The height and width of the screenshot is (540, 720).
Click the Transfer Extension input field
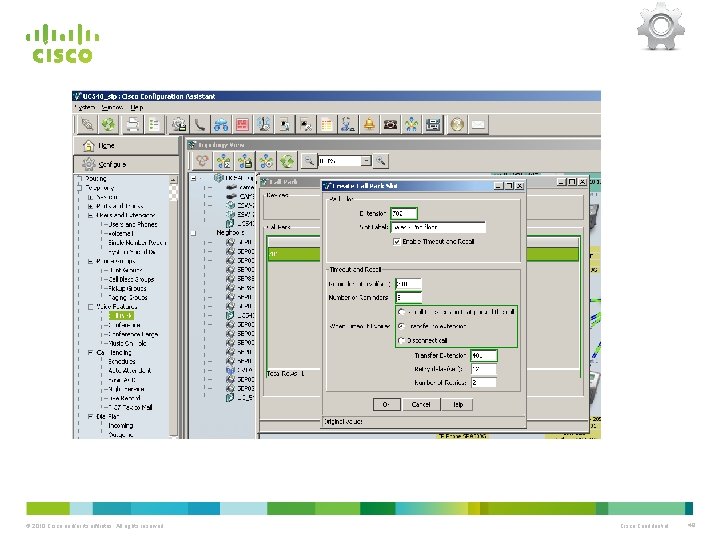click(484, 355)
